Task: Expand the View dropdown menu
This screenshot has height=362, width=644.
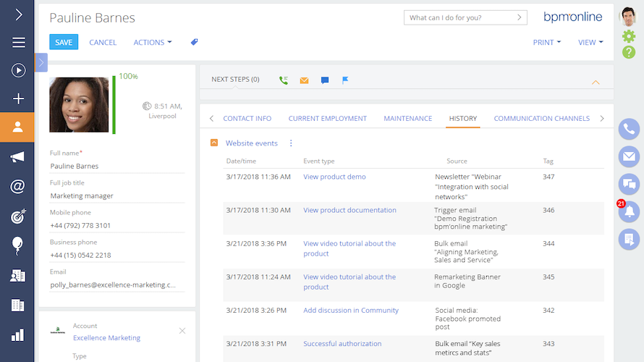Action: tap(590, 43)
